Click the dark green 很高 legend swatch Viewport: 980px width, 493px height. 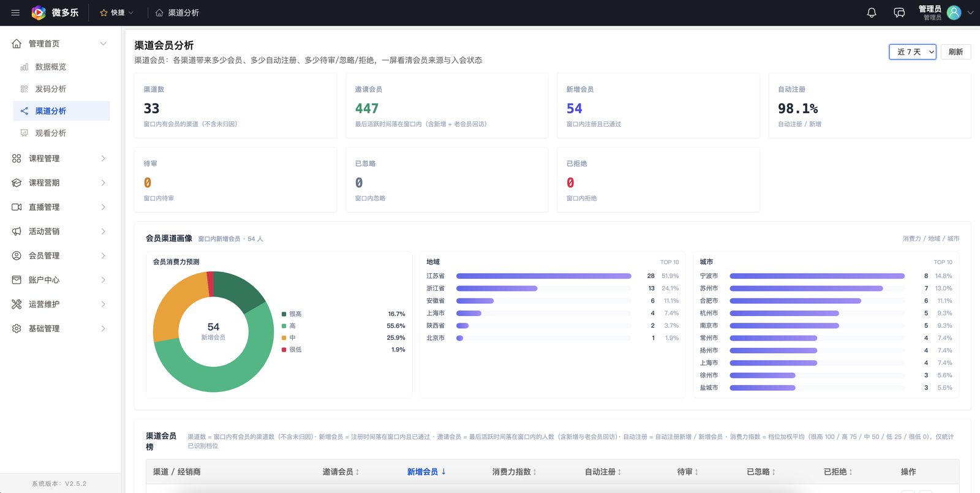click(x=284, y=314)
